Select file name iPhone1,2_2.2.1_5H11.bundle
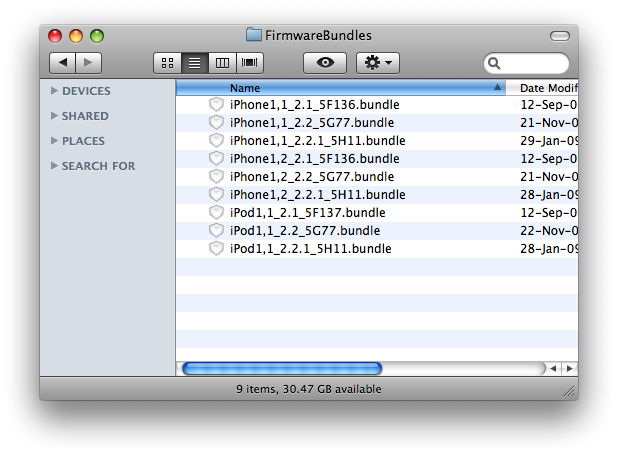The image size is (618, 455). tap(318, 194)
